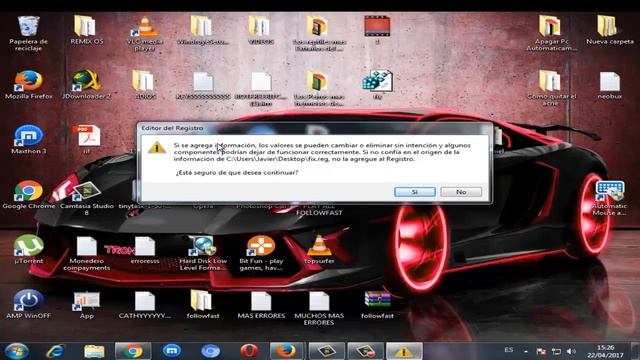Open Opera from the taskbar
Screen dimensions: 640x360
point(249,351)
